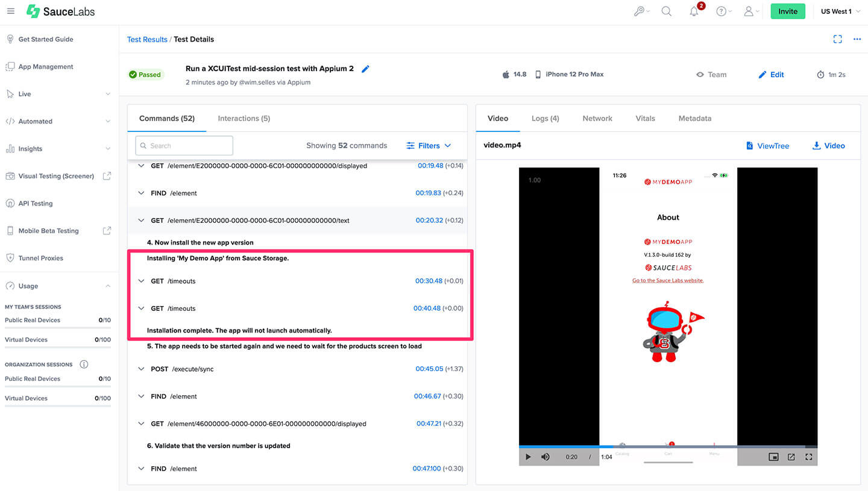This screenshot has height=491, width=868.
Task: Open the hamburger navigation menu
Action: click(x=11, y=11)
